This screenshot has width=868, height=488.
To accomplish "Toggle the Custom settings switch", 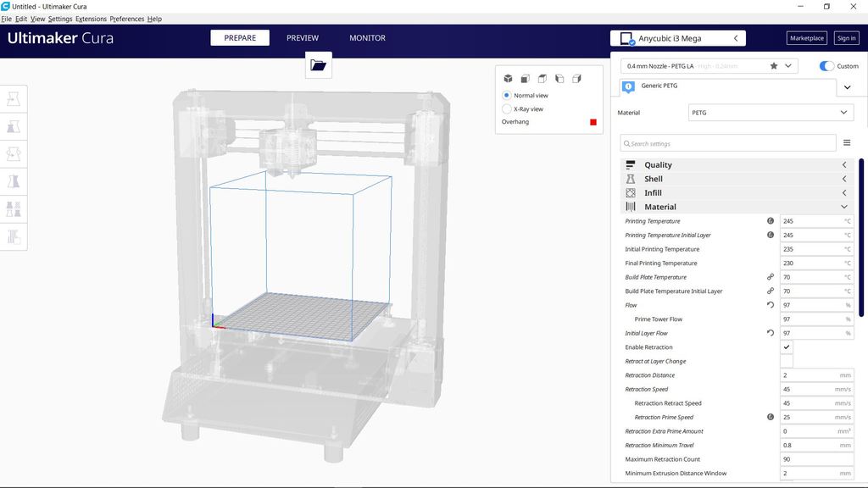I will pyautogui.click(x=826, y=66).
